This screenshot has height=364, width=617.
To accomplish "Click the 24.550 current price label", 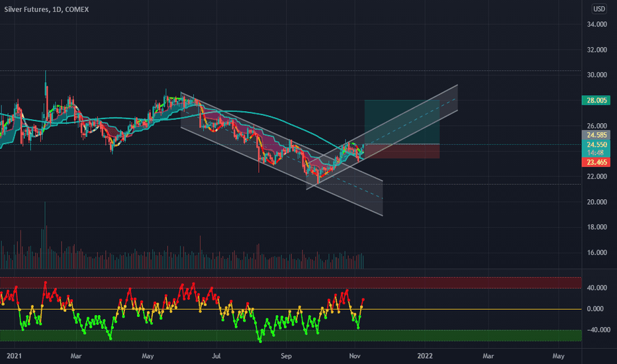I will [596, 144].
